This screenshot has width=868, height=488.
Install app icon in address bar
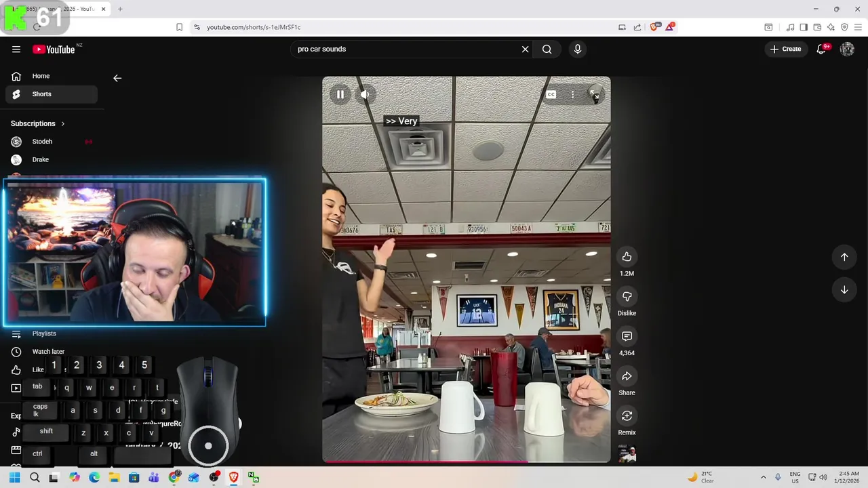(x=622, y=27)
